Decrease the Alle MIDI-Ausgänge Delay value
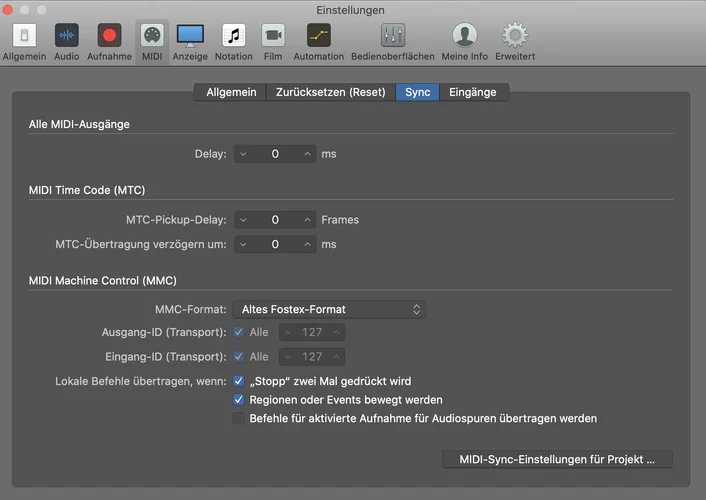Image resolution: width=706 pixels, height=500 pixels. click(244, 155)
